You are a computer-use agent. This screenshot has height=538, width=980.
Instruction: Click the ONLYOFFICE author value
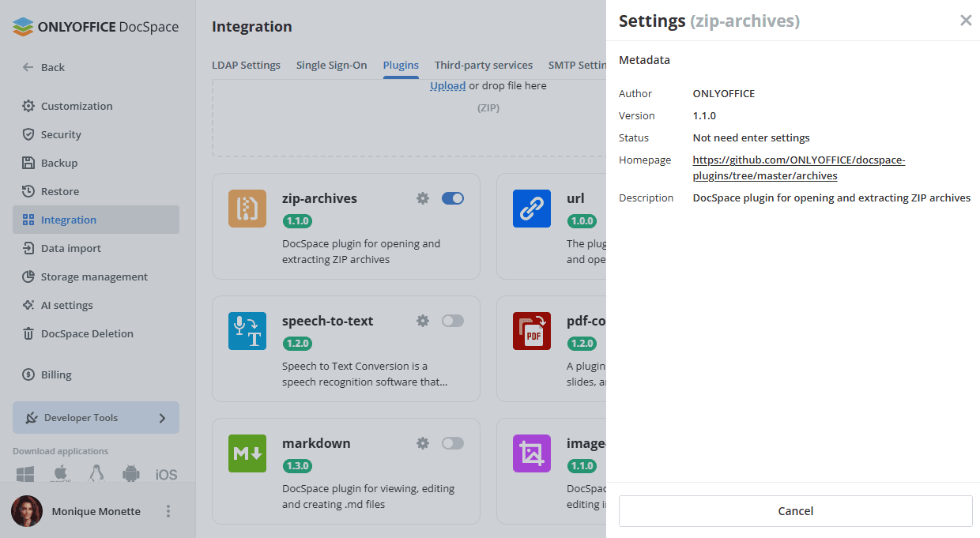click(724, 93)
